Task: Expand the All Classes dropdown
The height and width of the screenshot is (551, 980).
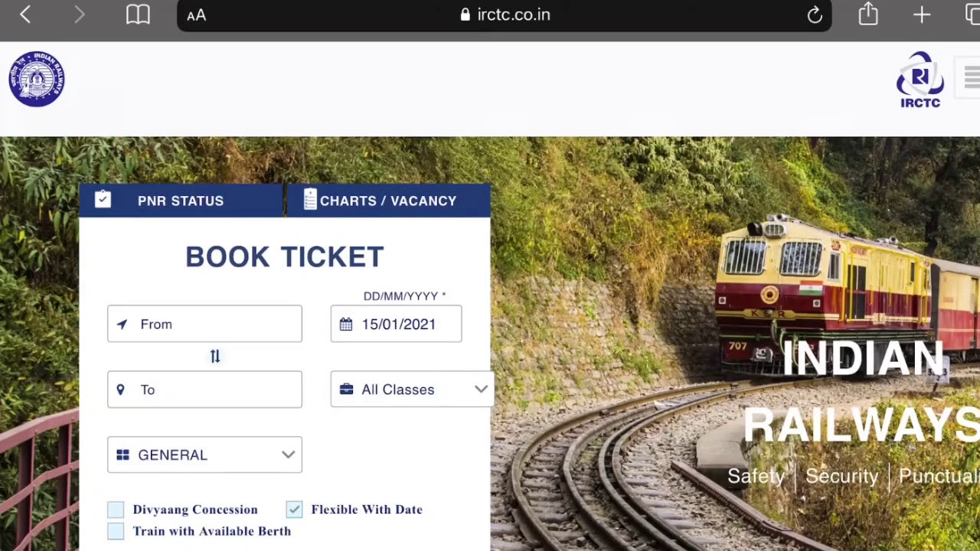Action: point(412,390)
